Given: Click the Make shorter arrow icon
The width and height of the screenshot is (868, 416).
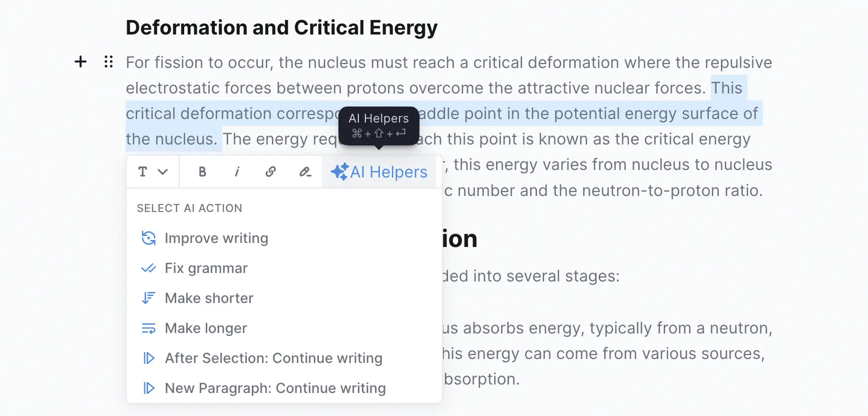Looking at the screenshot, I should point(148,298).
